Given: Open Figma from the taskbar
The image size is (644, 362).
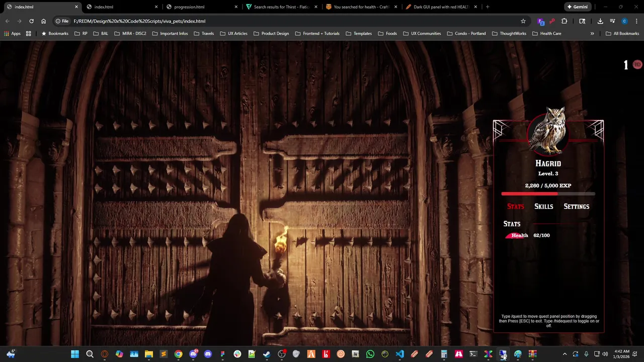Looking at the screenshot, I should coord(222,354).
